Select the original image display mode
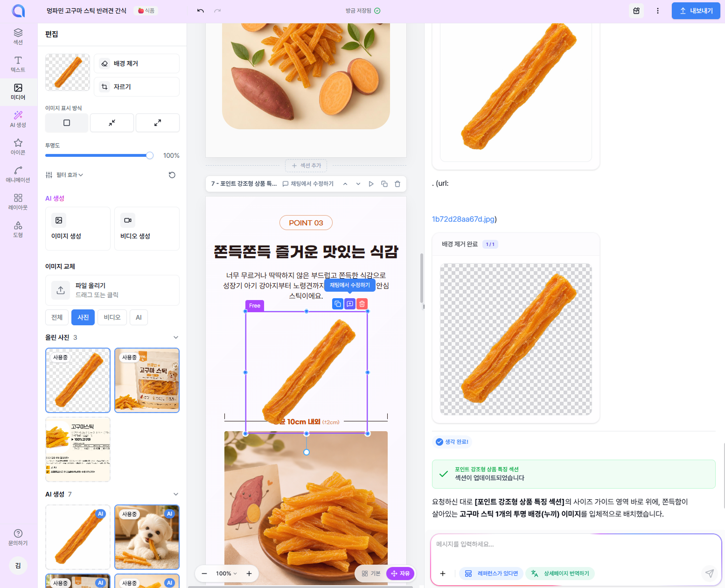This screenshot has width=725, height=588. pyautogui.click(x=67, y=123)
